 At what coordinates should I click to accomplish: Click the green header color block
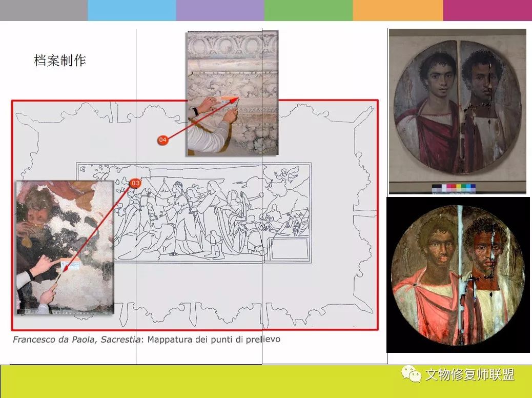(309, 10)
